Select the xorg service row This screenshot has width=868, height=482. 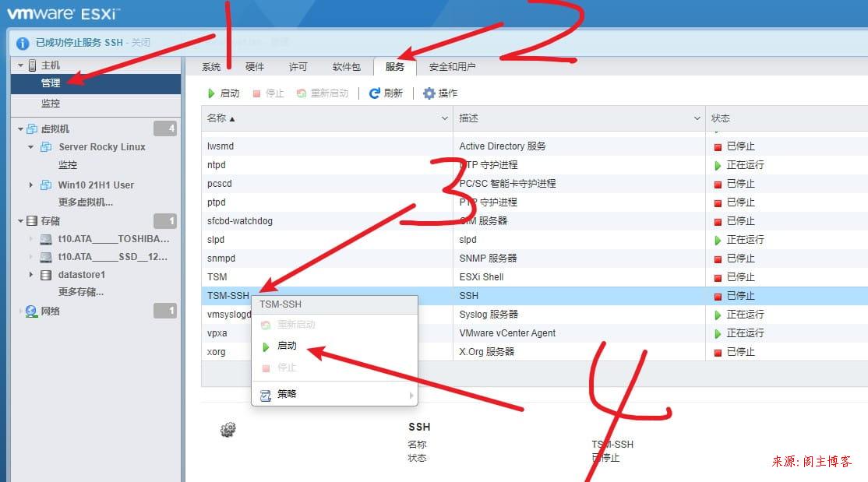[535, 352]
